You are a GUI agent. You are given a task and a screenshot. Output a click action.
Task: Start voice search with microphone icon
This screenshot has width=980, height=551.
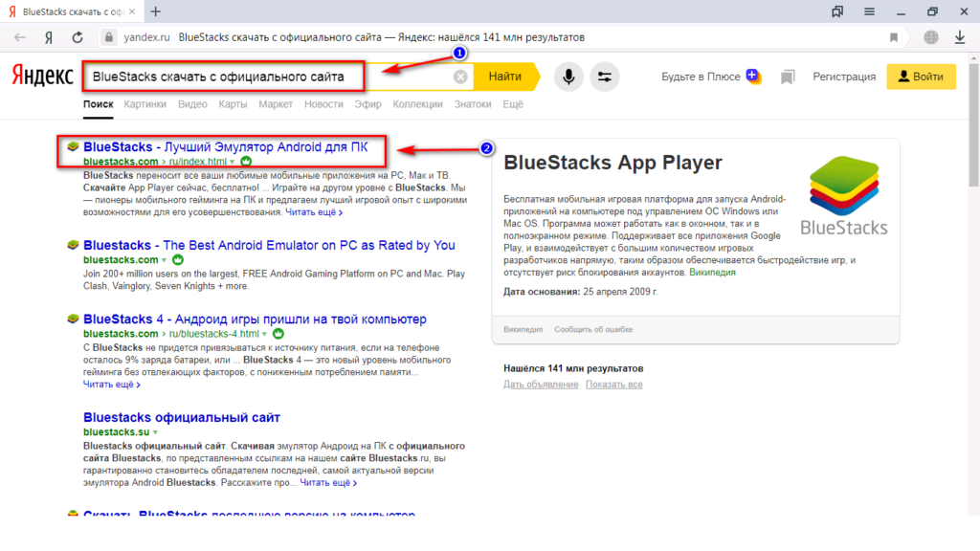point(568,77)
